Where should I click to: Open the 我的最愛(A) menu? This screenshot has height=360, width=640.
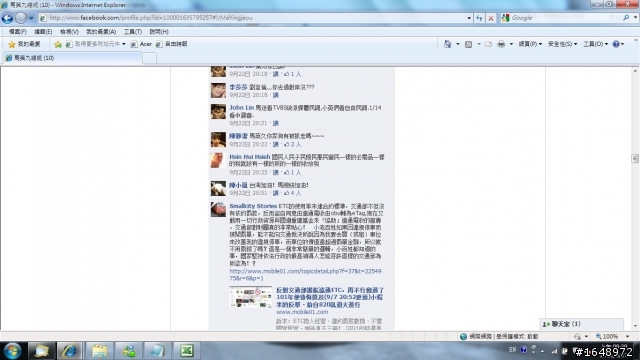pos(101,32)
